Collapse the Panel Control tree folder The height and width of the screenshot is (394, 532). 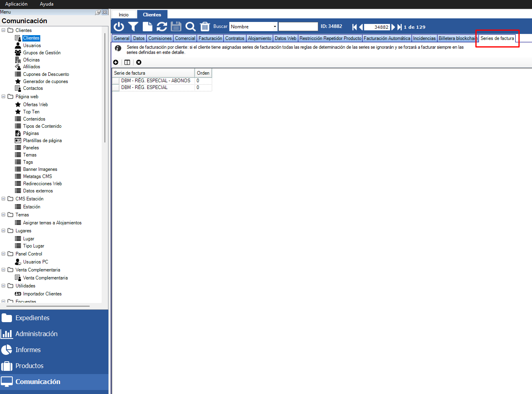click(x=4, y=254)
